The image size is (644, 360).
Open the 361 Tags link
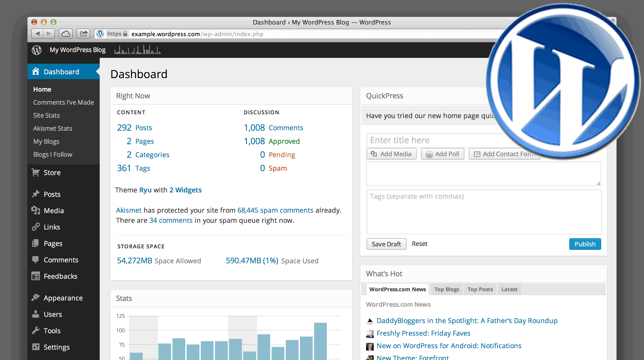(x=133, y=168)
